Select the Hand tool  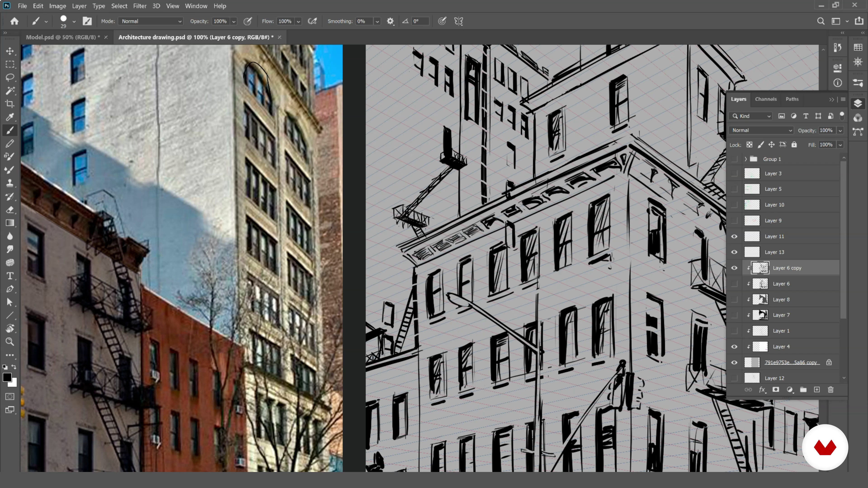point(10,328)
